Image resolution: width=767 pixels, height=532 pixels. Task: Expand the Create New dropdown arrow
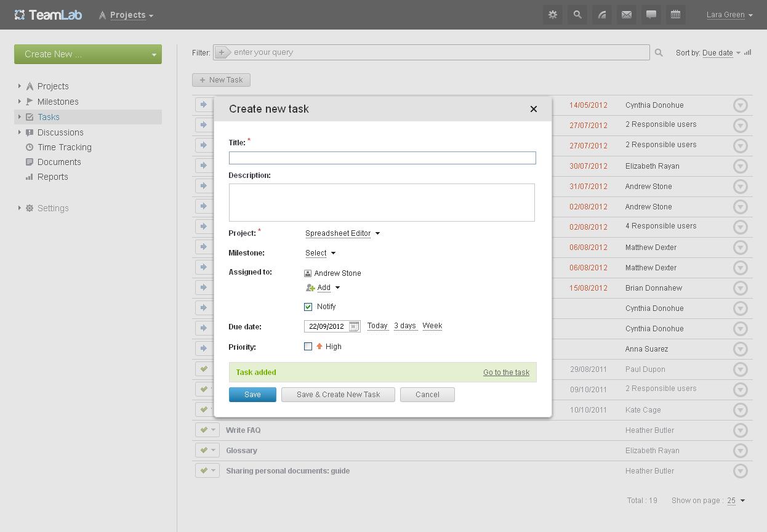154,55
